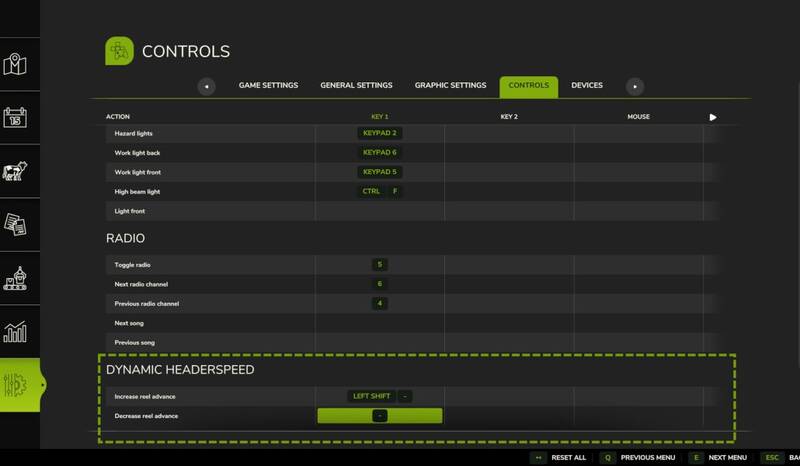Viewport: 800px width, 466px height.
Task: Open the Production chains icon
Action: 15,278
